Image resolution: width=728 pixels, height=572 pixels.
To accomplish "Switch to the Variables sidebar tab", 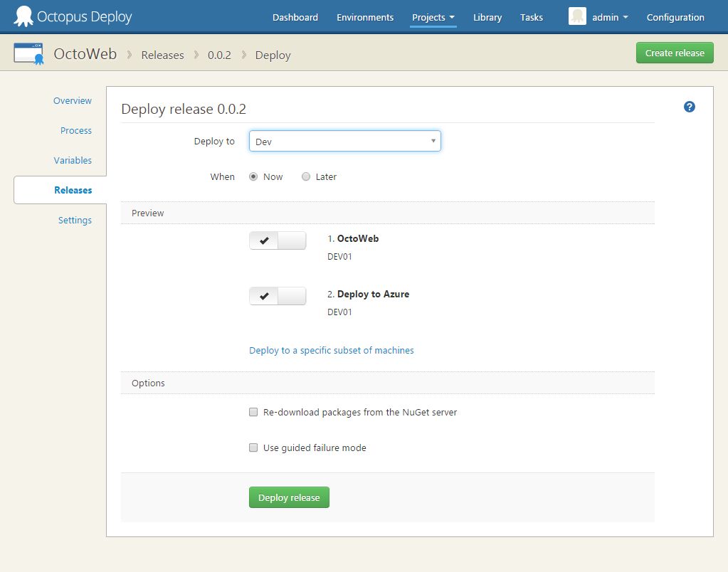I will pos(73,160).
